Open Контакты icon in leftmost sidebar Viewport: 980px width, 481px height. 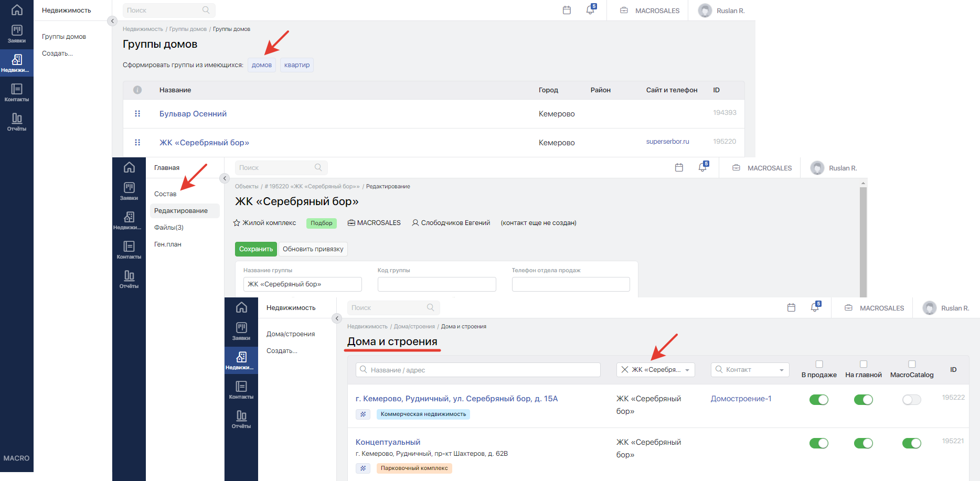[x=17, y=93]
